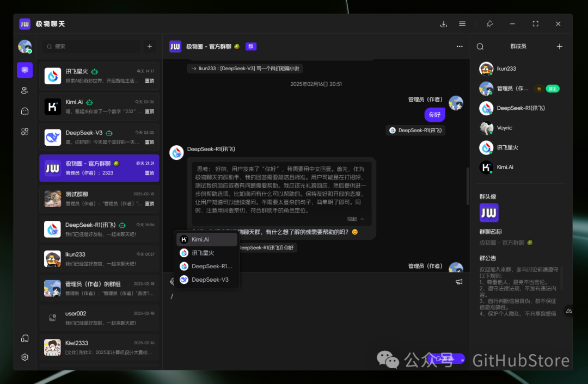The image size is (588, 384).
Task: Pin the window with the pushpin icon
Action: (x=489, y=23)
